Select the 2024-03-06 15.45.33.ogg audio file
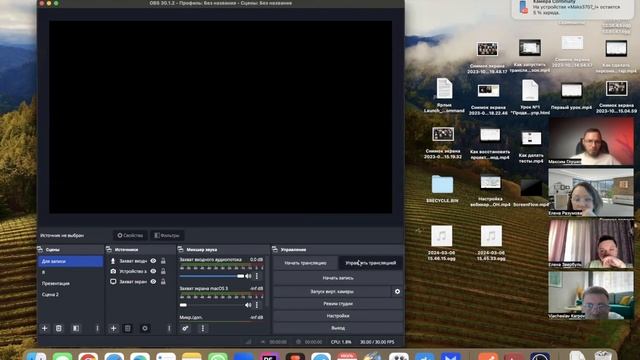This screenshot has height=360, width=640. point(491,243)
